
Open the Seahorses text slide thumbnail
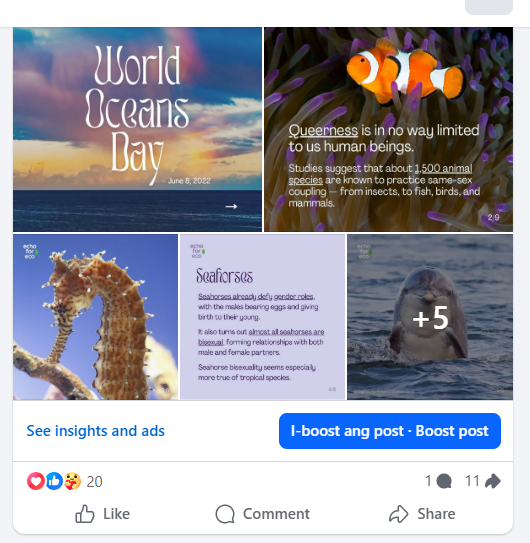coord(263,317)
